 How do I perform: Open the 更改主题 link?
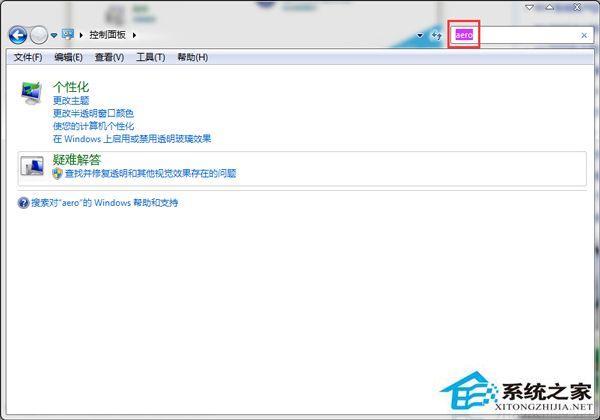click(x=71, y=101)
